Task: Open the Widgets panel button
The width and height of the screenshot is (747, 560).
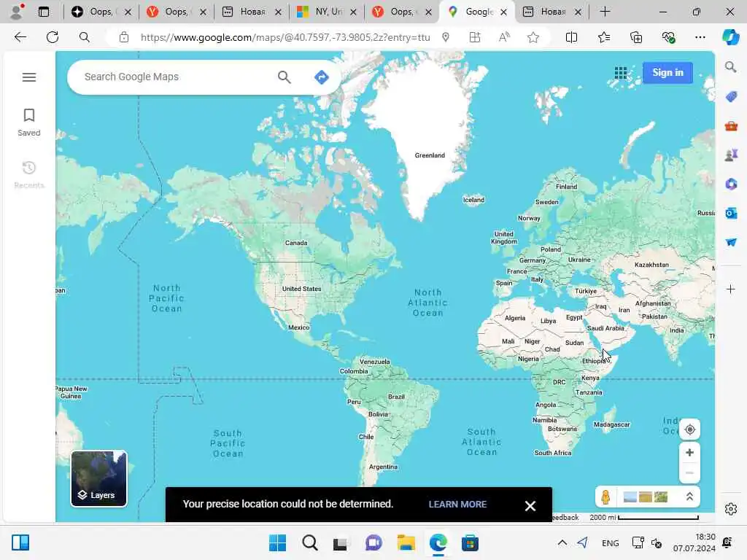Action: pyautogui.click(x=20, y=542)
